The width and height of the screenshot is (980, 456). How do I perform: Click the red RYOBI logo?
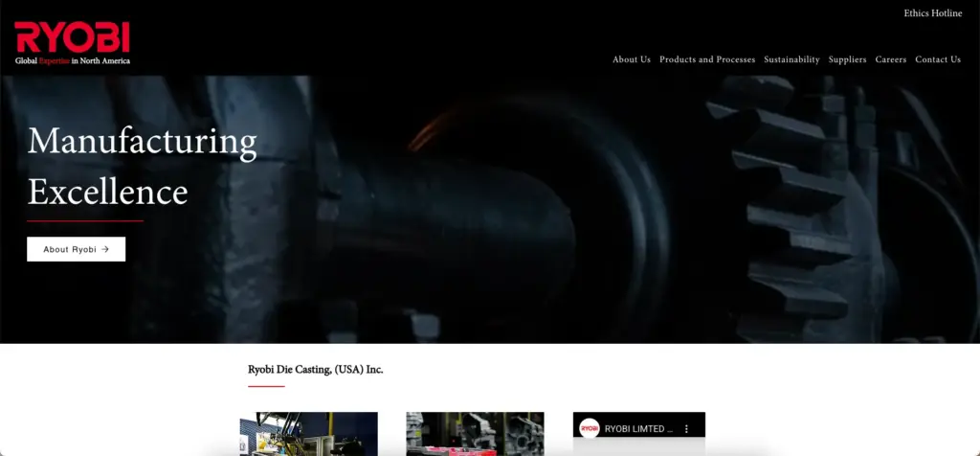[72, 37]
